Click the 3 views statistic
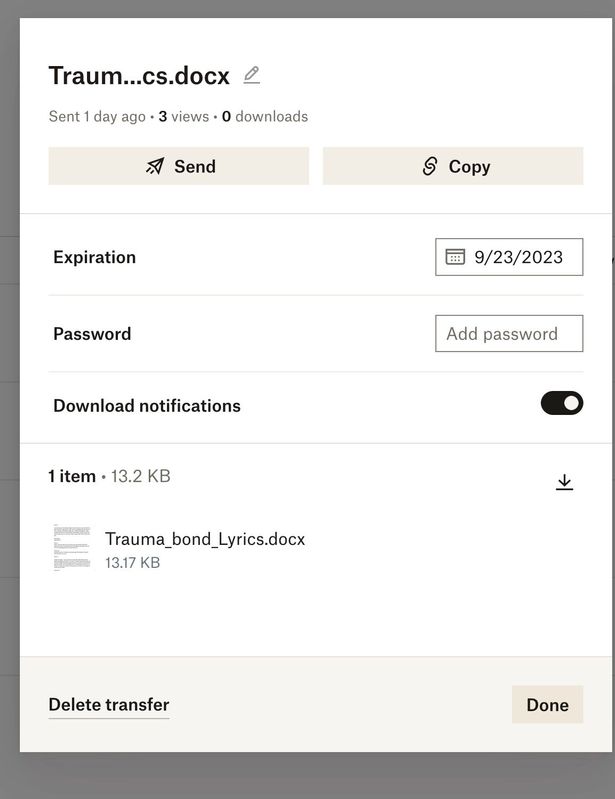 pyautogui.click(x=183, y=117)
